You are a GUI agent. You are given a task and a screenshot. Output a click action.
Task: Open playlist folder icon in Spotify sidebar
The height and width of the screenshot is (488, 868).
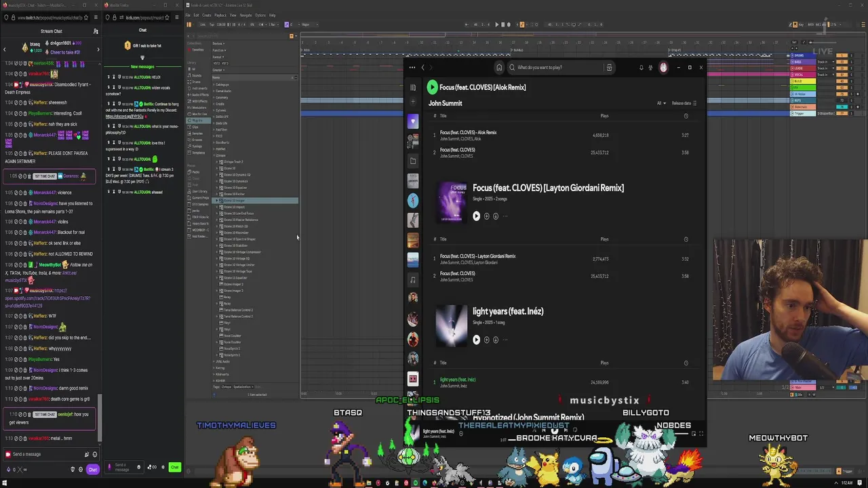point(412,161)
